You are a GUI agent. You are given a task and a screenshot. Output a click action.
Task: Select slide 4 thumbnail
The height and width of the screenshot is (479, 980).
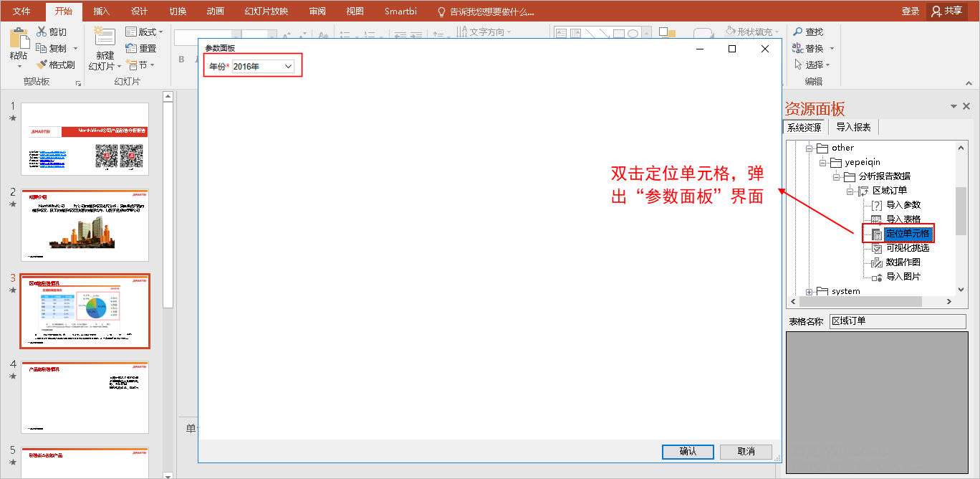click(85, 397)
